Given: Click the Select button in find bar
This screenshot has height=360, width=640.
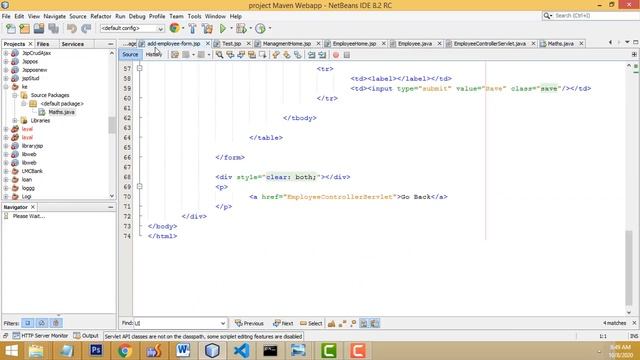Looking at the screenshot, I should coord(311,323).
